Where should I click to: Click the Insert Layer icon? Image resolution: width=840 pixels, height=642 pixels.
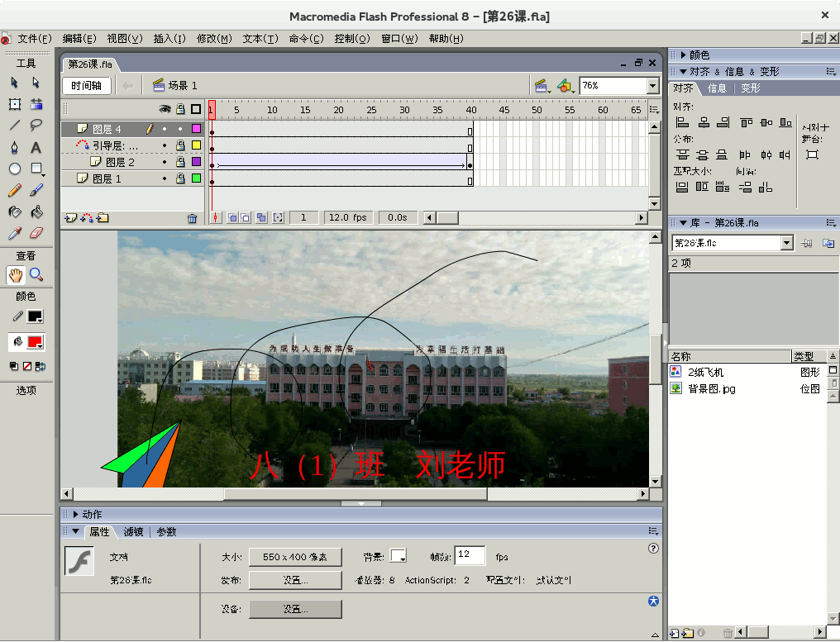point(71,218)
